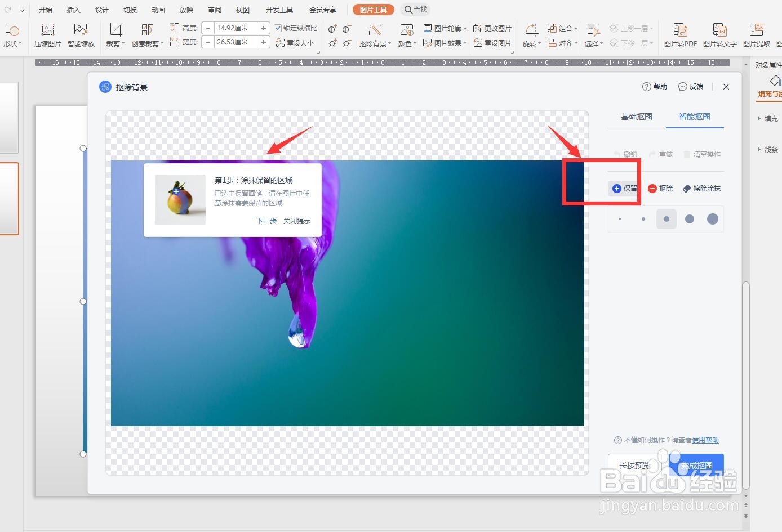Click the 智能缩放 (smart zoom) icon
This screenshot has width=782, height=532.
(x=81, y=30)
